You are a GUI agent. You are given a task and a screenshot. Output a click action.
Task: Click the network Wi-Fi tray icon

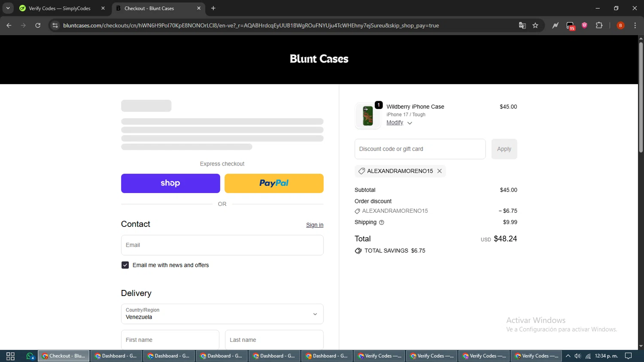[588, 356]
